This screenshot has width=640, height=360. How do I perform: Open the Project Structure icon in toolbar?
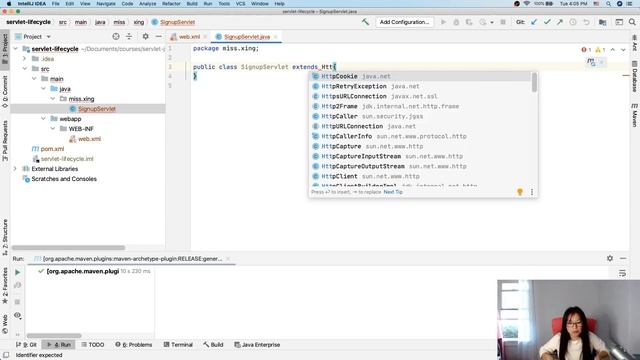pyautogui.click(x=602, y=22)
